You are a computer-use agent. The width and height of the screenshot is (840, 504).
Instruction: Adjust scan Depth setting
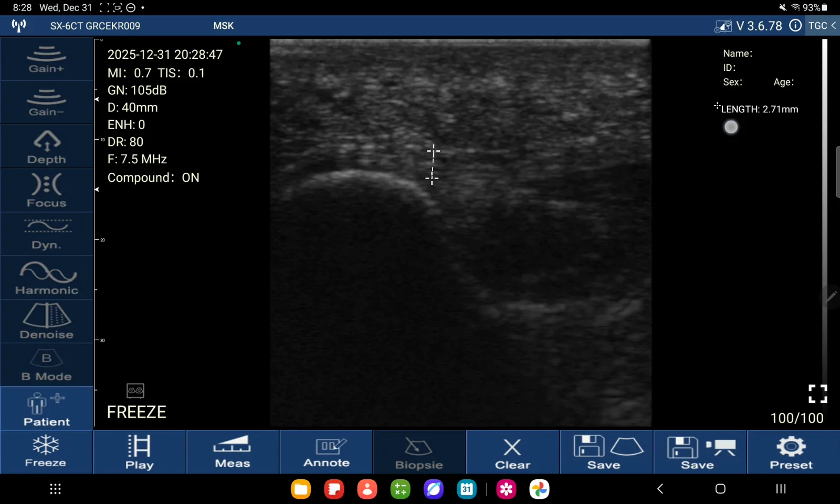47,146
